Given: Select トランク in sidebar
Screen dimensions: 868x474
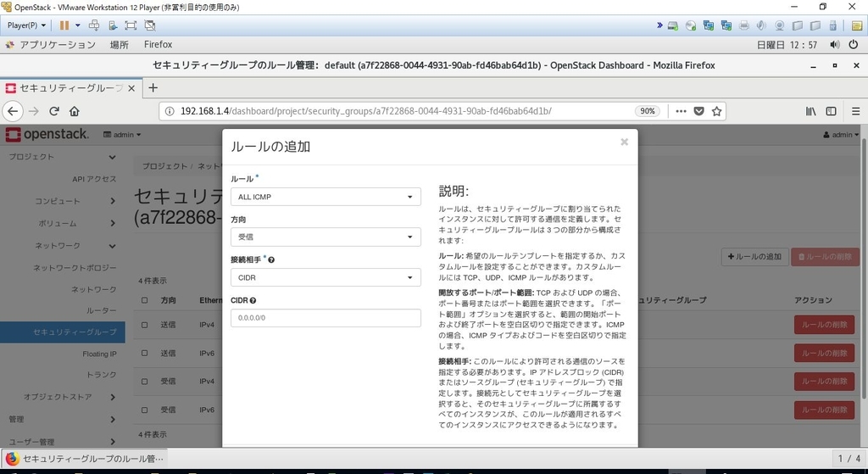Looking at the screenshot, I should coord(102,375).
